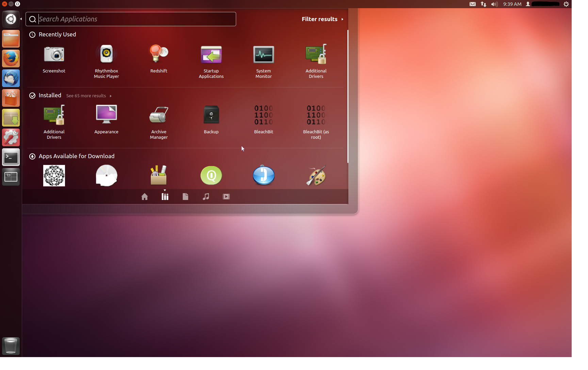
Task: Launch Archive Manager
Action: (159, 122)
